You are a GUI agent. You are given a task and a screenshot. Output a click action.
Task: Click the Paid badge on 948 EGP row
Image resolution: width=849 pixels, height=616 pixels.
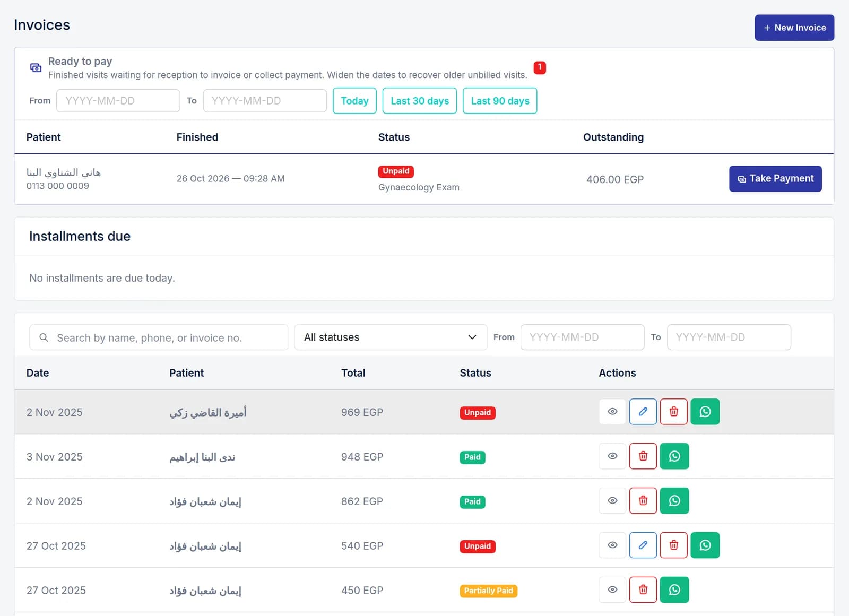point(472,457)
